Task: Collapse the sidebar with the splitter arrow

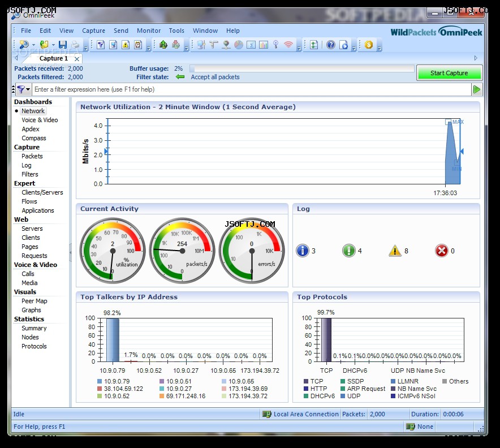Action: (71, 252)
